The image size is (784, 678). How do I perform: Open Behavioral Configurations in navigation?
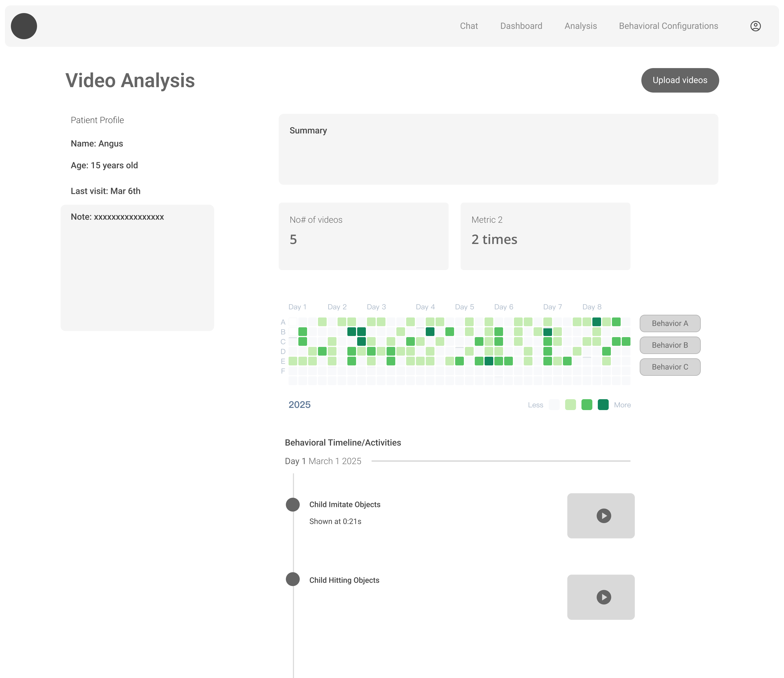click(x=668, y=26)
